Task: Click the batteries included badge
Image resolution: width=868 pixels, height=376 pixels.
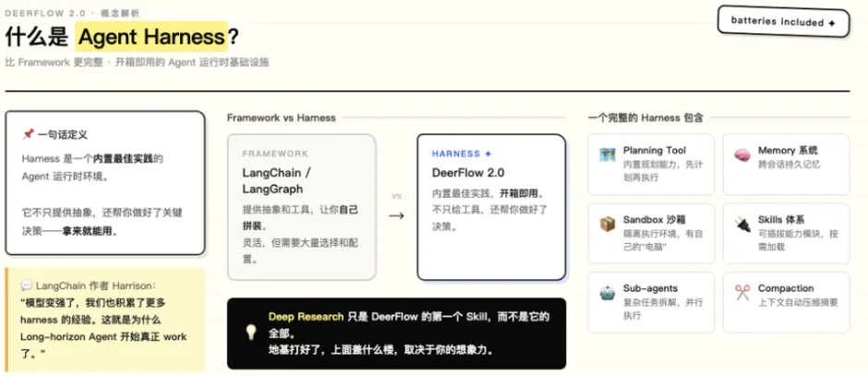Action: click(x=783, y=22)
